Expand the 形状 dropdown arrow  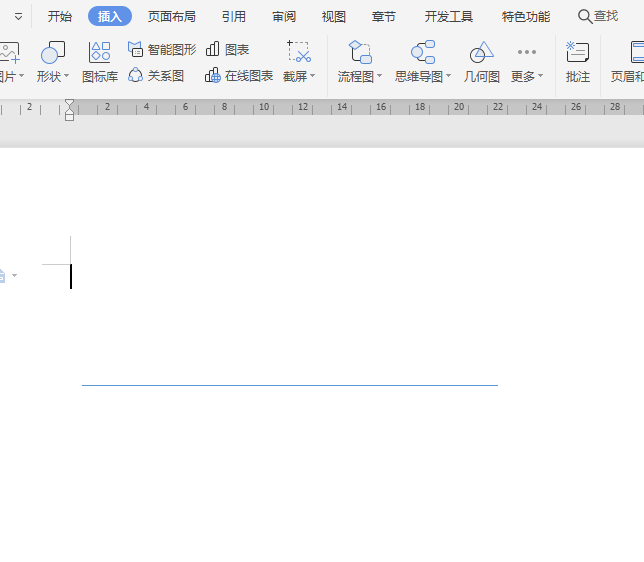67,77
